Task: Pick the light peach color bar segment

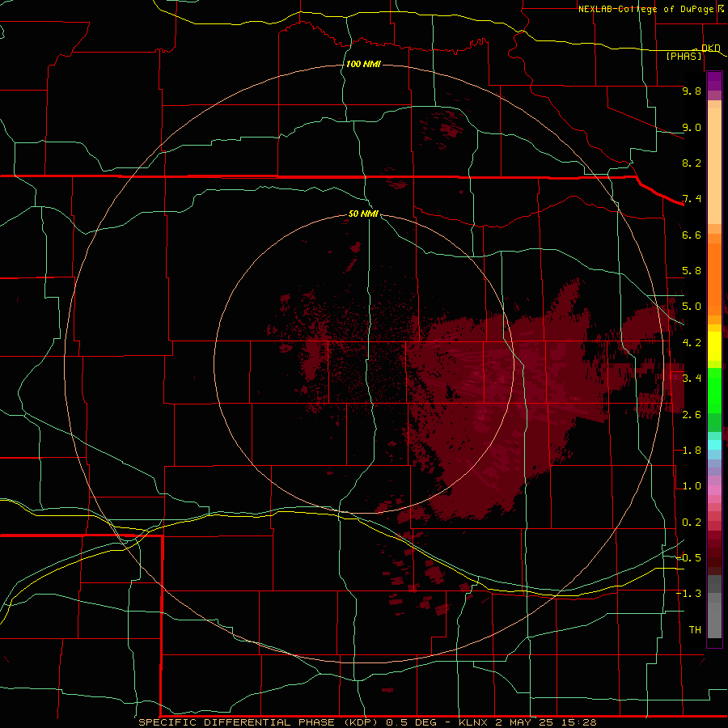Action: 714,166
